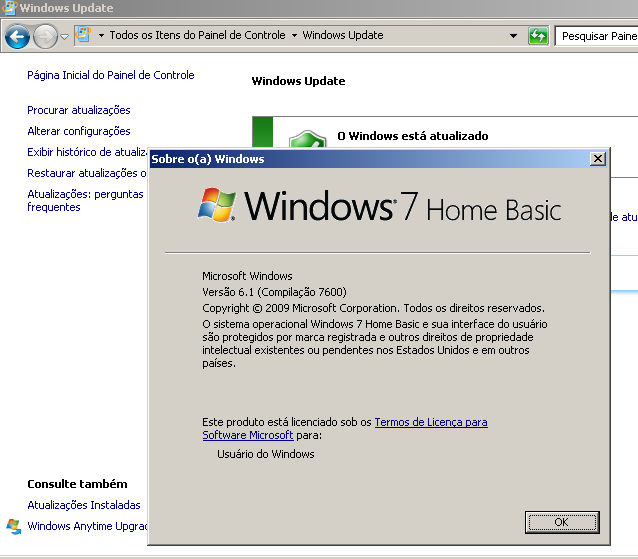Open 'Atualizações Instaladas' link
The width and height of the screenshot is (638, 559).
[x=84, y=505]
